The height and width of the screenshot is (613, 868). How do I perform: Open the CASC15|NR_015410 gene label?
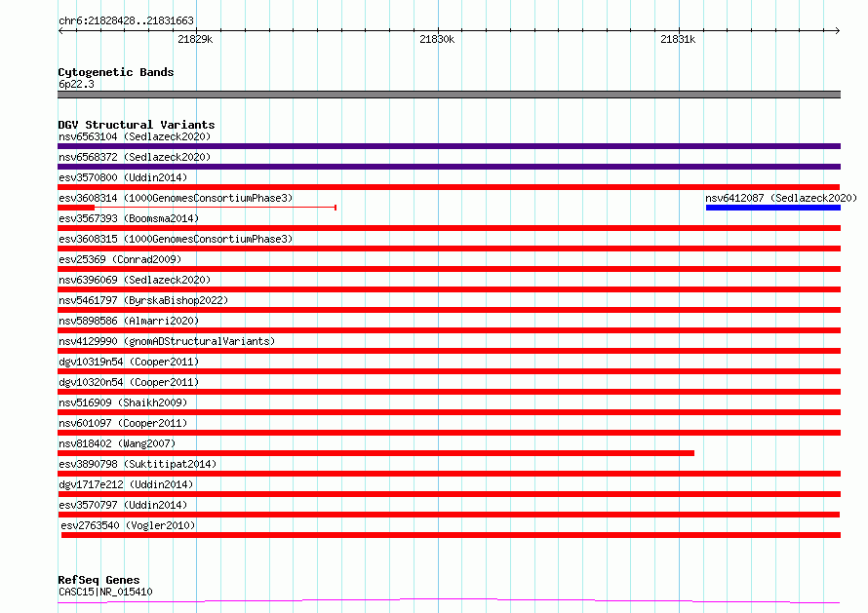105,592
